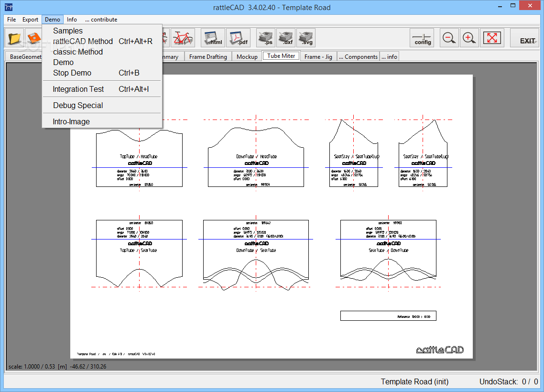544x392 pixels.
Task: Switch to the Frame Drafting tab
Action: point(208,56)
